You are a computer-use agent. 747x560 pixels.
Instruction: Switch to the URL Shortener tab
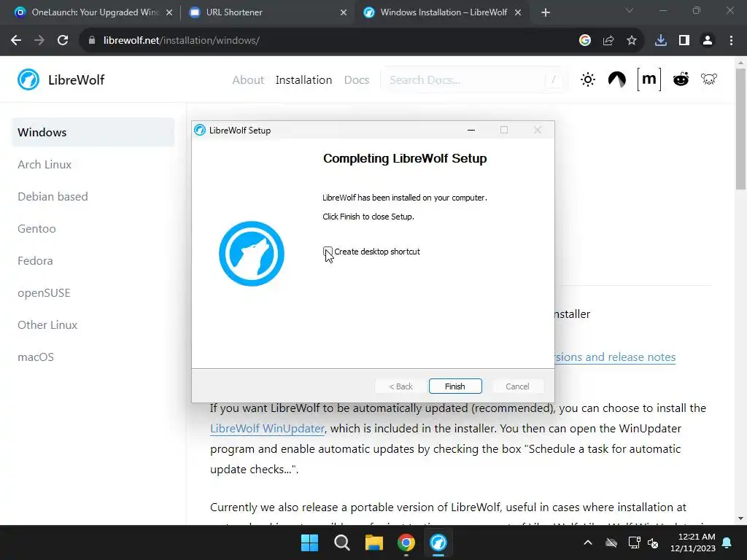coord(267,12)
